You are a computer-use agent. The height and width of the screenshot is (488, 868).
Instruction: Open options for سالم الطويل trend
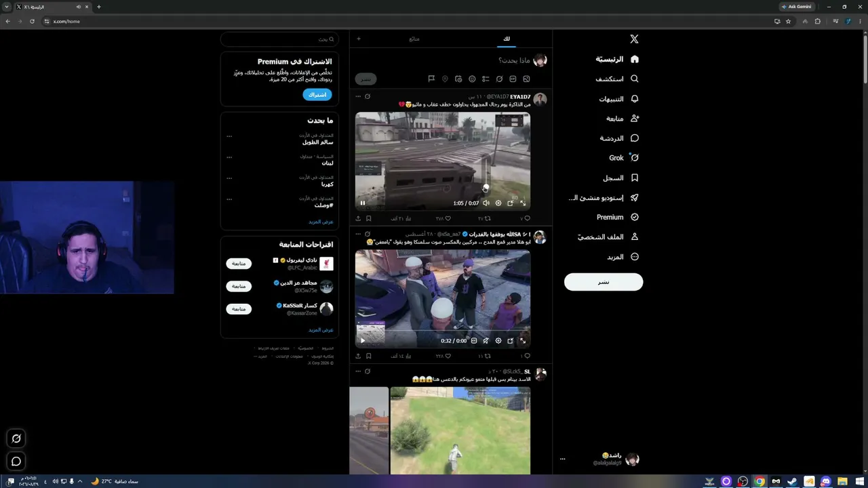229,136
